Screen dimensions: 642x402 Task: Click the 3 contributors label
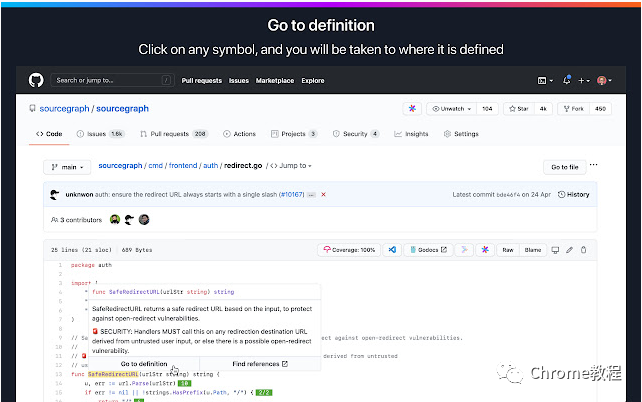77,220
